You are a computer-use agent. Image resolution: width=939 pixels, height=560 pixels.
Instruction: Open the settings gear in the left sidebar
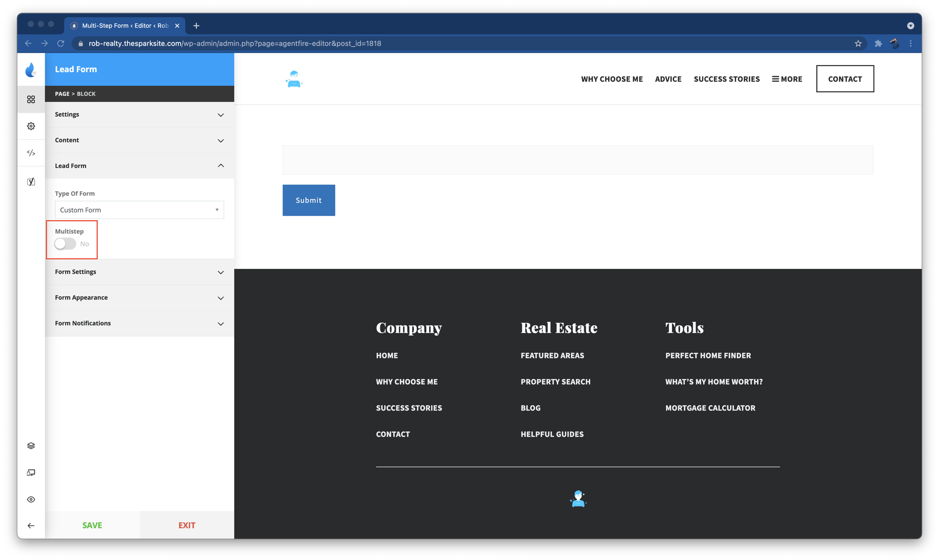point(31,126)
